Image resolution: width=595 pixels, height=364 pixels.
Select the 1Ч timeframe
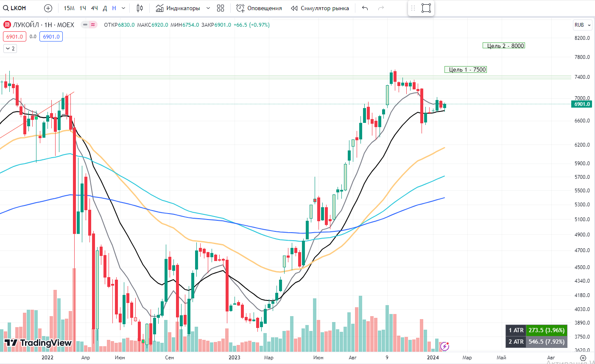(83, 8)
